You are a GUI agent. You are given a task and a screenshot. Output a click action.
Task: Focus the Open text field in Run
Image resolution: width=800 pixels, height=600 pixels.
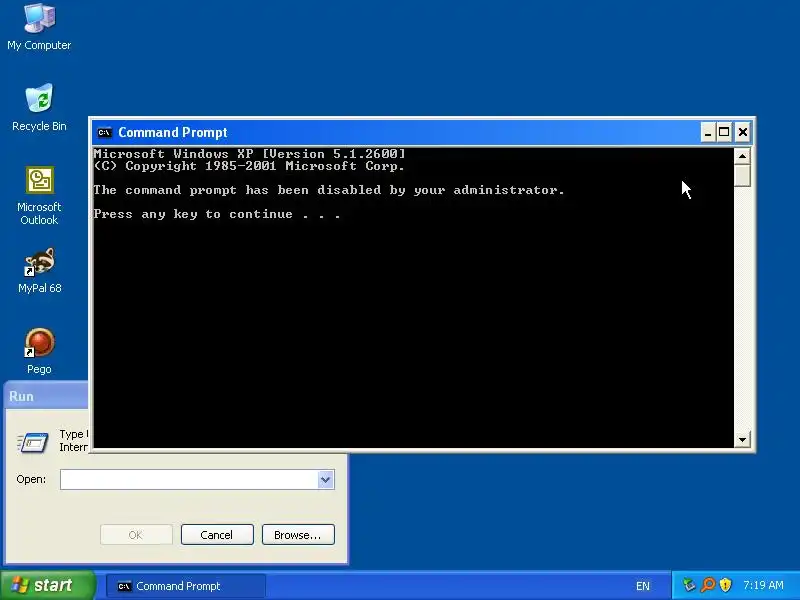coord(189,480)
